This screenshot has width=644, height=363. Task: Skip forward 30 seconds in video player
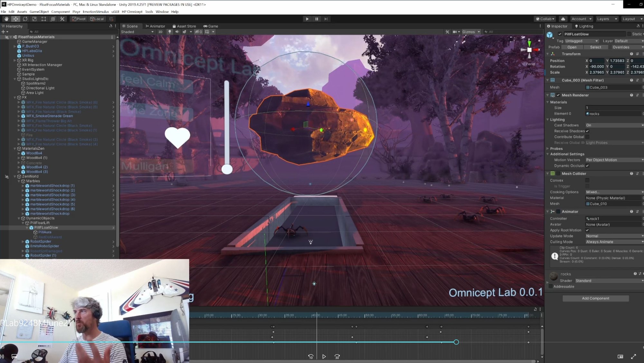click(x=337, y=357)
